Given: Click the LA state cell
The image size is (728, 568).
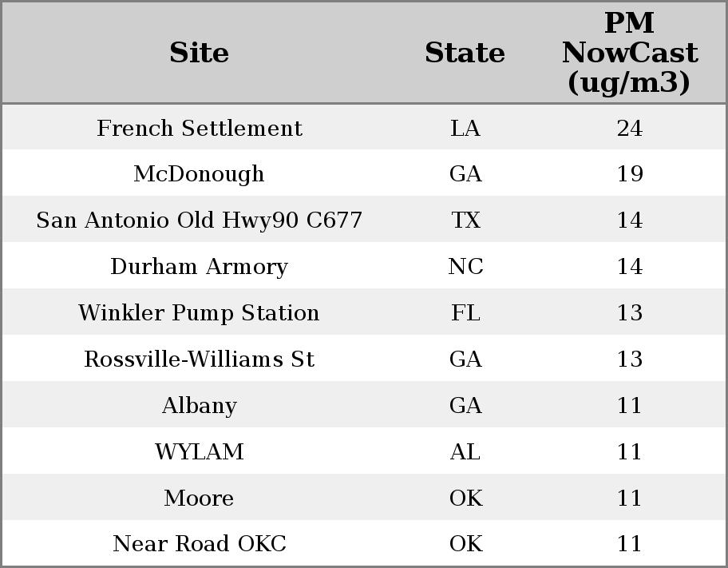Looking at the screenshot, I should click(x=465, y=128).
